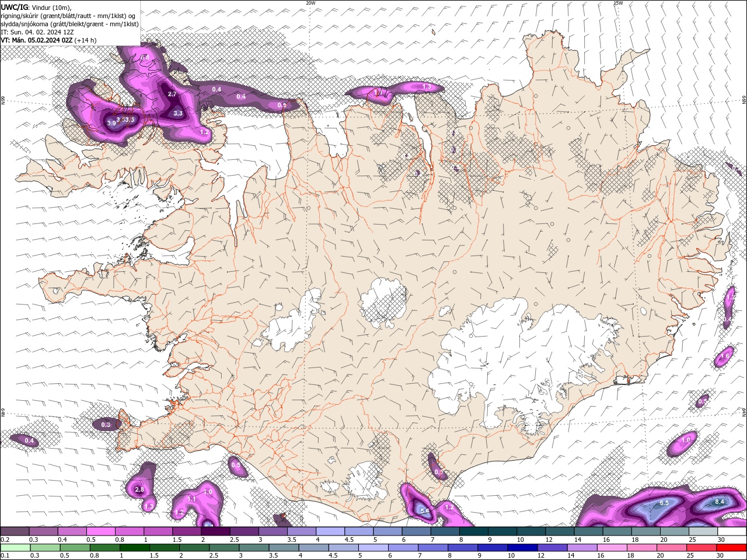Click the 2.7 precipitation value on the map

[172, 94]
